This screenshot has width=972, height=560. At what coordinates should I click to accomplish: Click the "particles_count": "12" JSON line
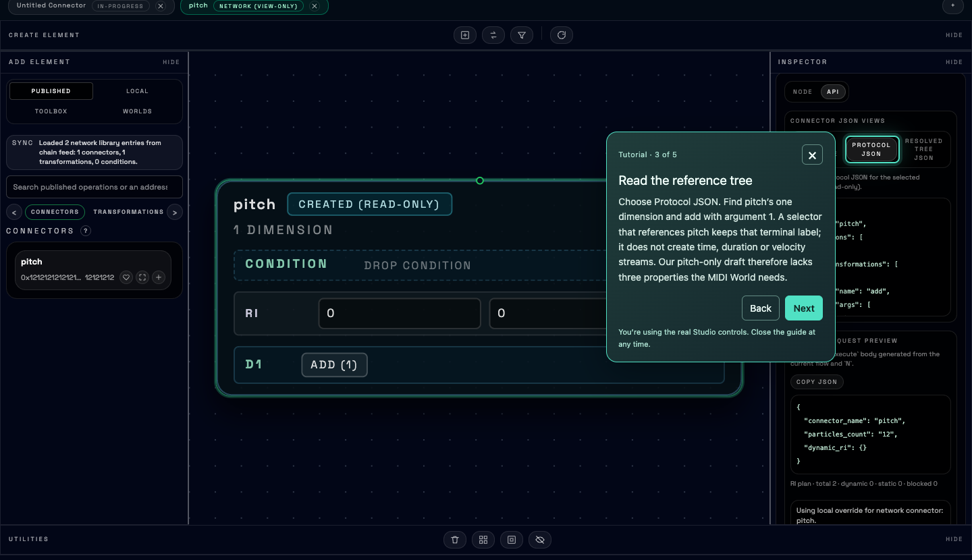click(x=850, y=435)
